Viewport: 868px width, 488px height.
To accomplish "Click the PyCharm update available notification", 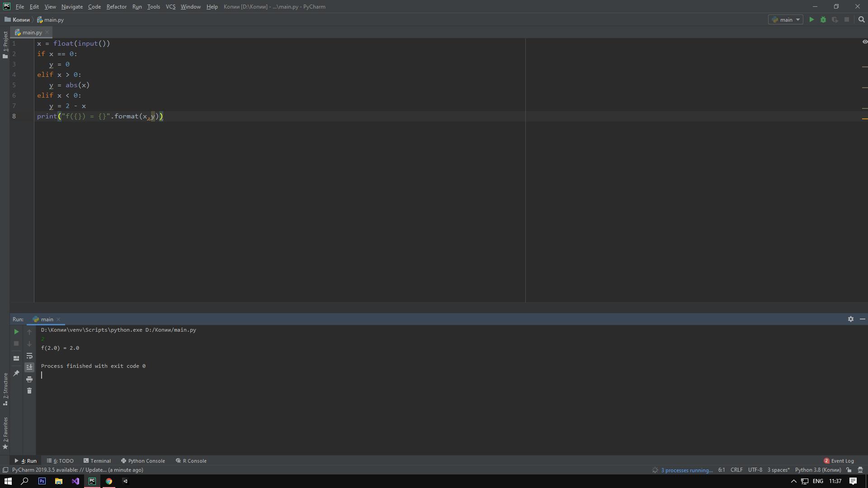I will (x=78, y=470).
